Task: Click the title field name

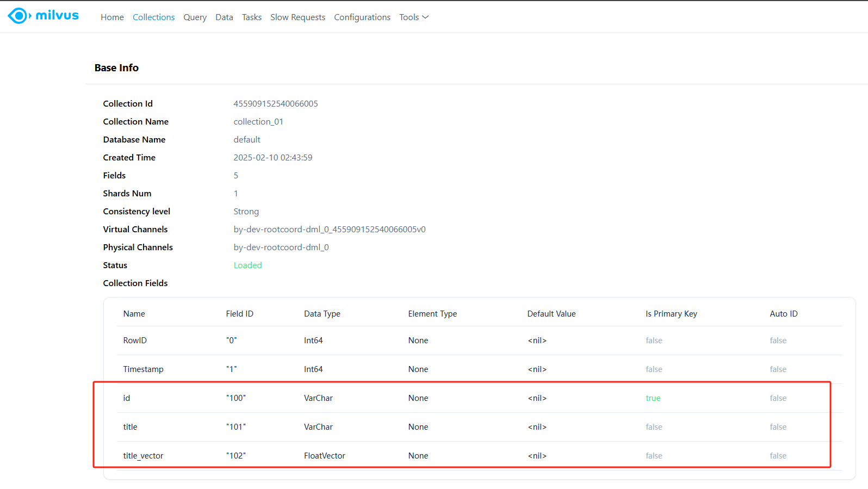Action: point(130,427)
